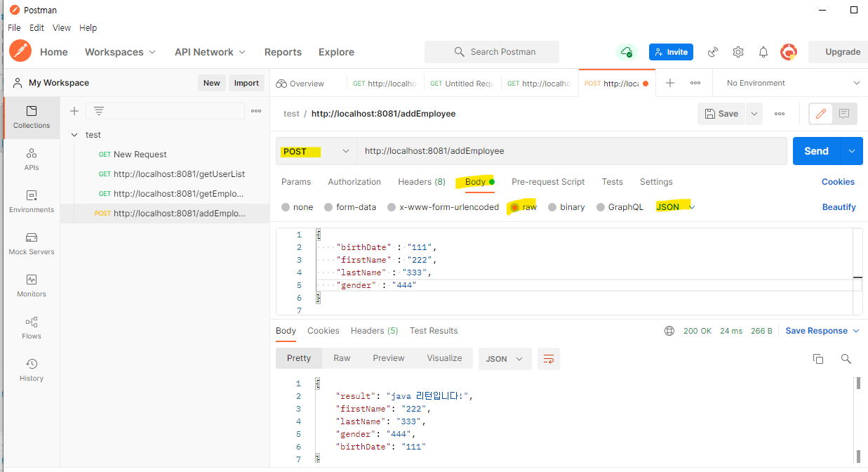Click the Search Postman field
The image size is (868, 472).
(x=492, y=52)
